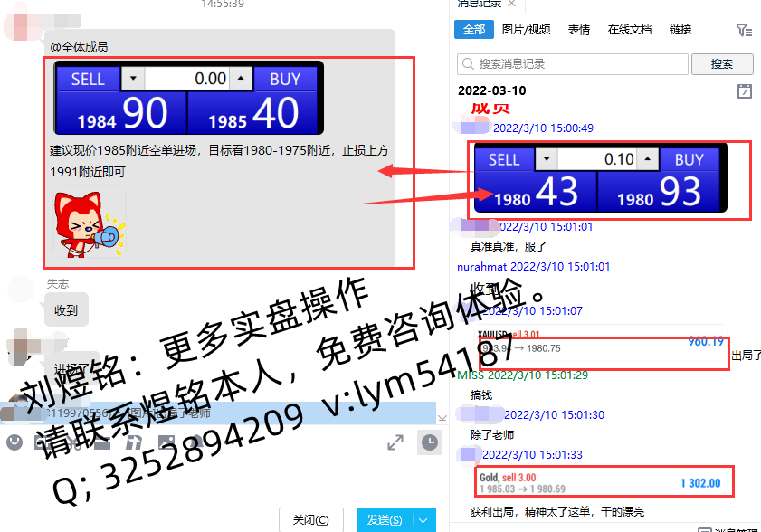Open the calendar date picker icon
Viewport: 761px width, 532px height.
[x=744, y=90]
